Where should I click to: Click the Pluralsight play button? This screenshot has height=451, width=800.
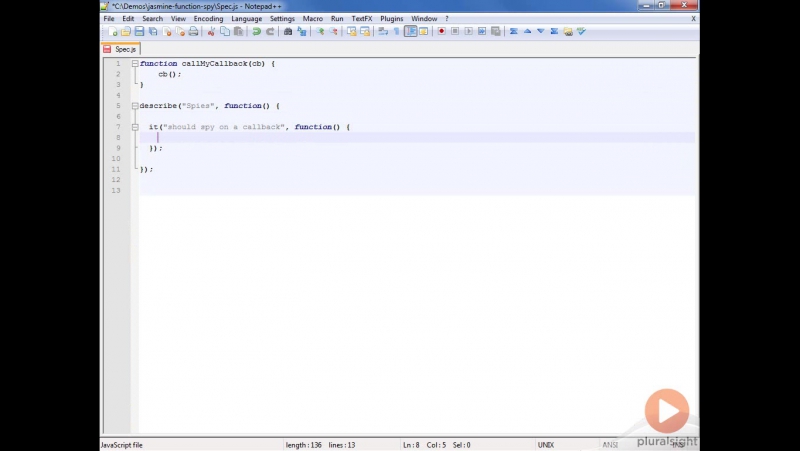pos(667,411)
